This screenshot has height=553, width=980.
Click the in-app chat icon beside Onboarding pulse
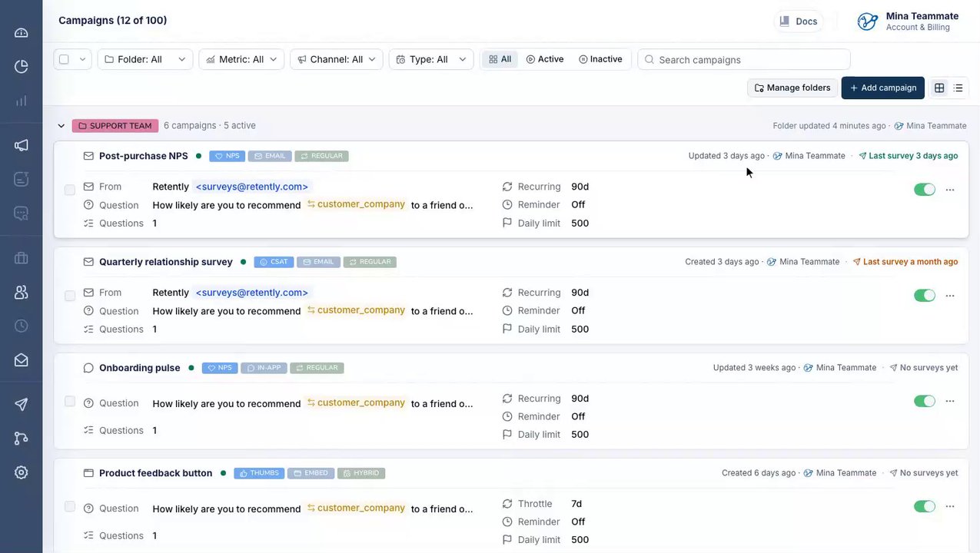click(88, 368)
